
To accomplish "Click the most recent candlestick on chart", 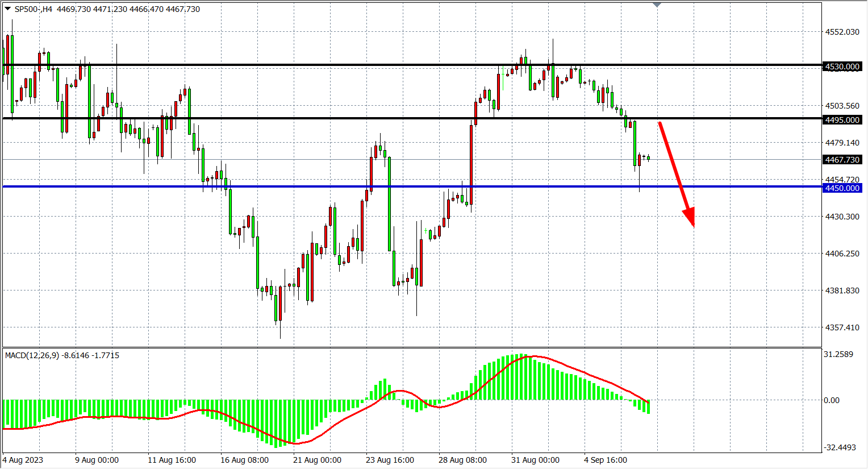I will (x=649, y=158).
